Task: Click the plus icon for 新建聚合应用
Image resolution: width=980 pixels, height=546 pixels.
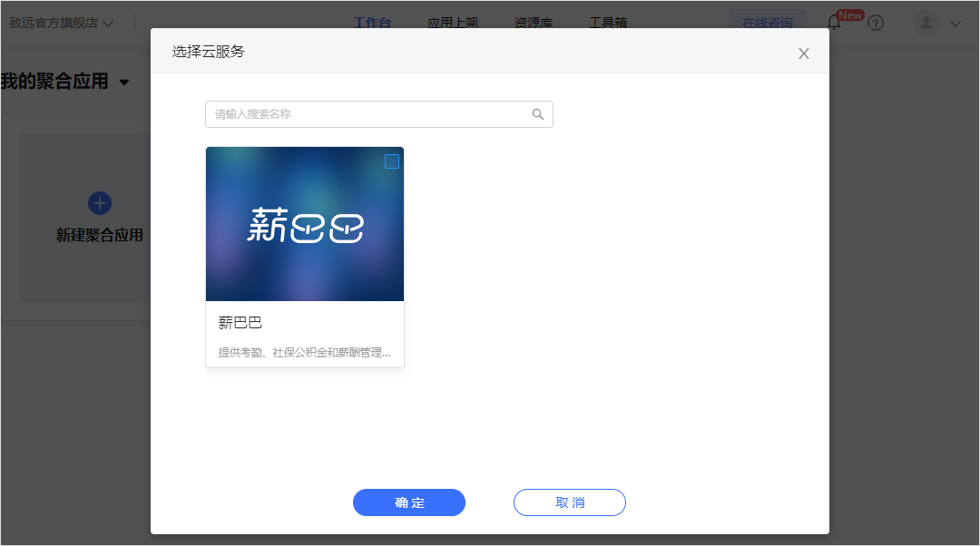Action: click(100, 203)
